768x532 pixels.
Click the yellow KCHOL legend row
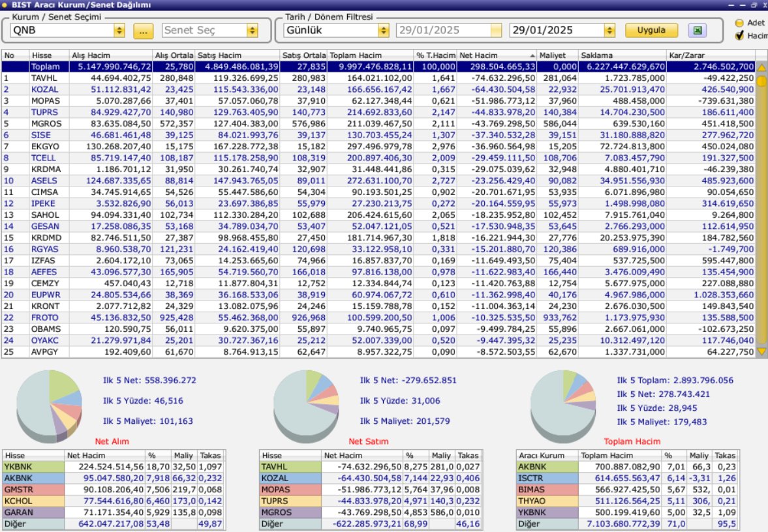pos(113,501)
